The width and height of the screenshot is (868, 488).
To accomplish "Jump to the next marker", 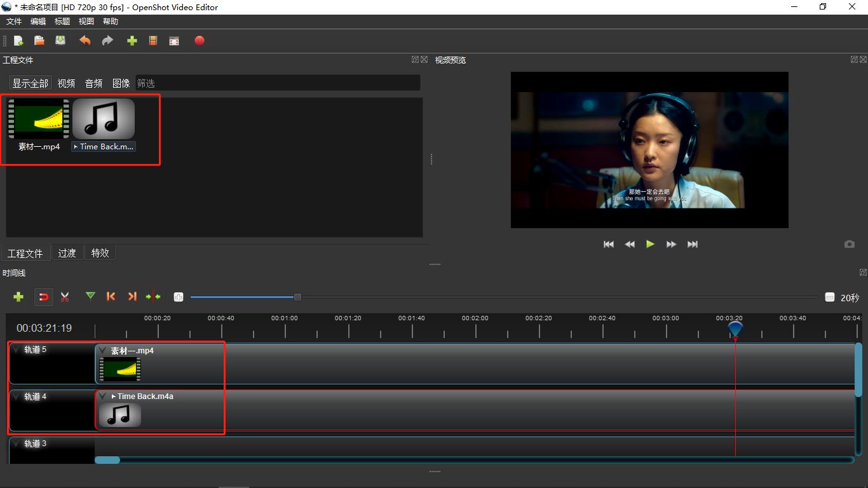I will [x=132, y=297].
